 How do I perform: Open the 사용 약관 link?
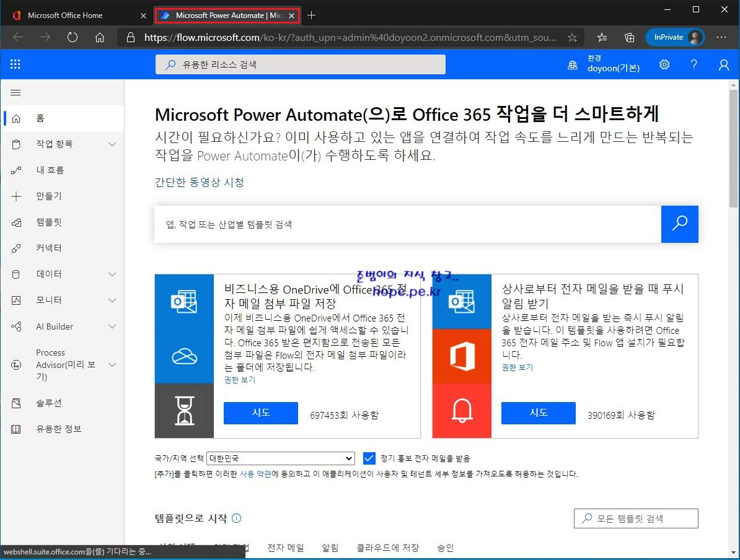tap(255, 474)
